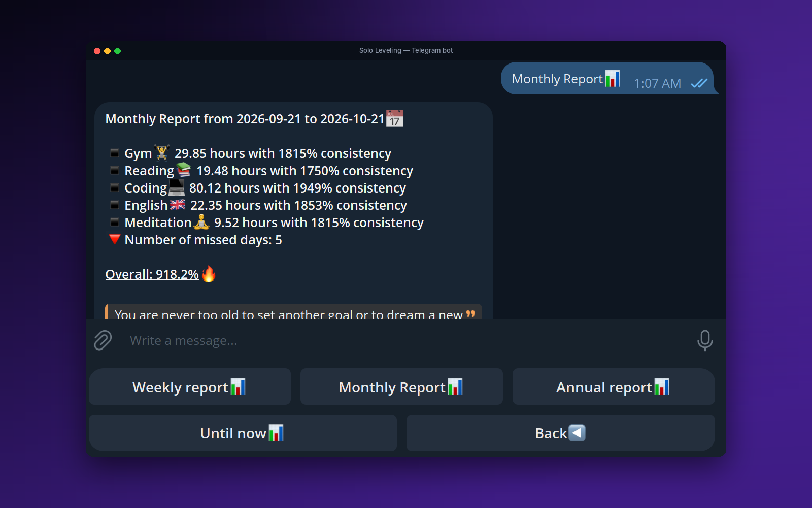Maximize the window with the green button
This screenshot has height=508, width=812.
pos(117,51)
